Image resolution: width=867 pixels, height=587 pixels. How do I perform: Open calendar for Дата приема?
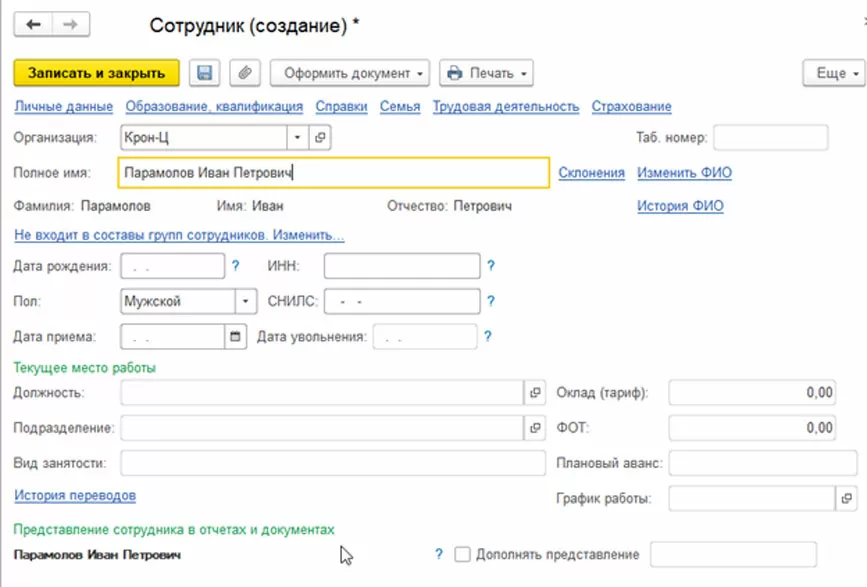[x=236, y=337]
